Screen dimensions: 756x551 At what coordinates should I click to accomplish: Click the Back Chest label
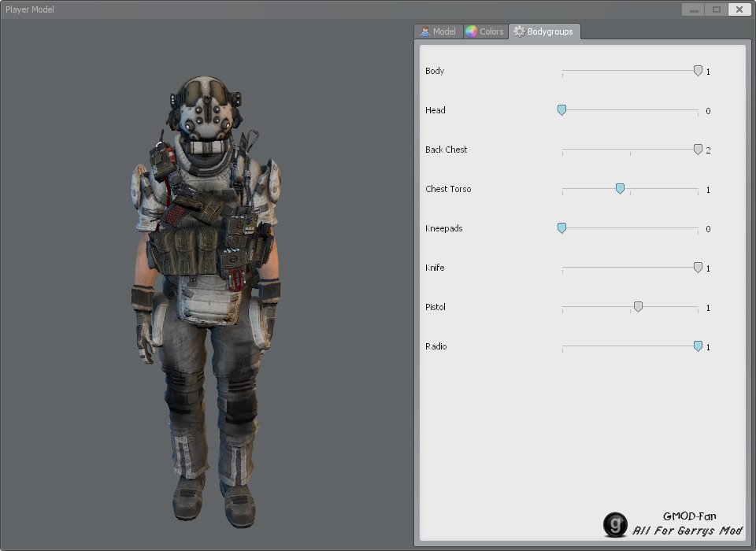pos(446,150)
